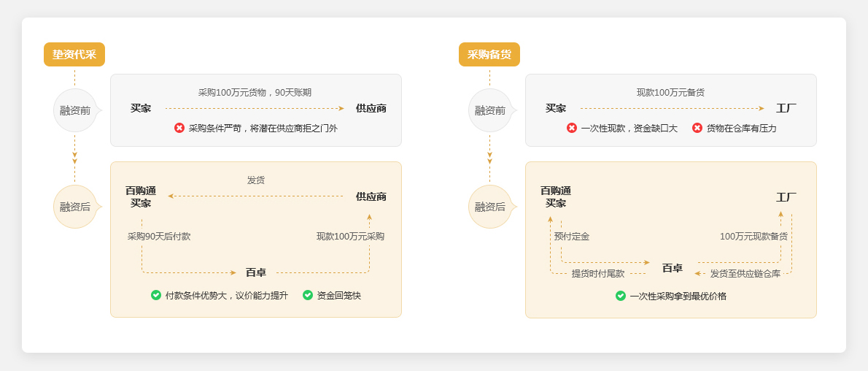Click the text 预付定金
The height and width of the screenshot is (371, 868).
point(572,236)
